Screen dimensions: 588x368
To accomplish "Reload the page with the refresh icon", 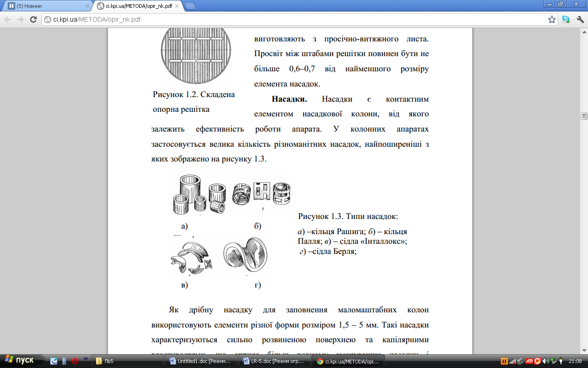I will coord(33,19).
